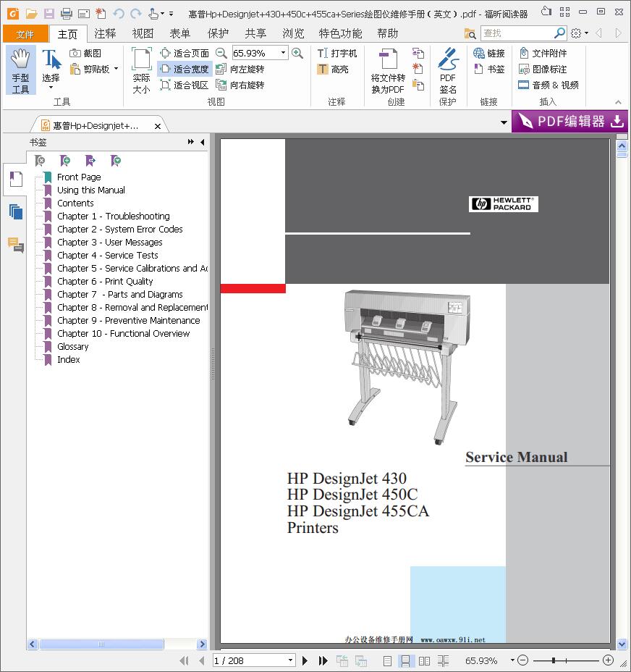Open the document tab list dropdown arrow
This screenshot has width=631, height=672.
pyautogui.click(x=504, y=122)
